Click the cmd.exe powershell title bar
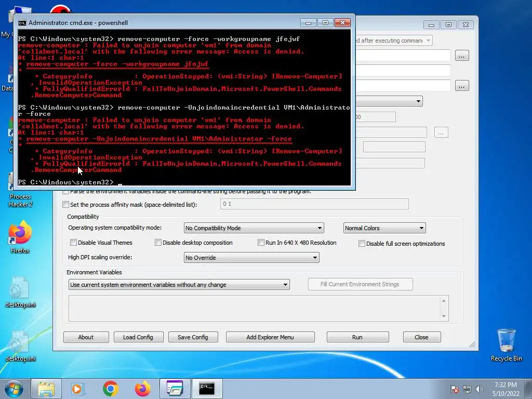Viewport: 532px width, 399px height. 159,23
